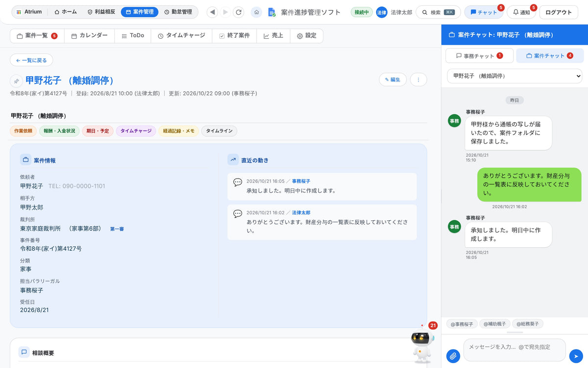Click the 案件情報 briefcase icon
Image resolution: width=588 pixels, height=368 pixels.
[x=25, y=160]
